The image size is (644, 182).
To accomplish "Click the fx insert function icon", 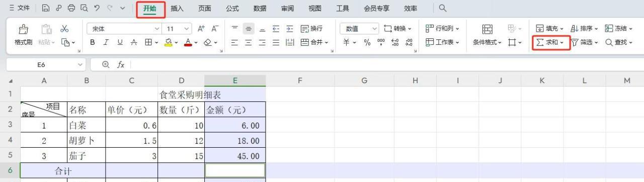I will coord(121,65).
